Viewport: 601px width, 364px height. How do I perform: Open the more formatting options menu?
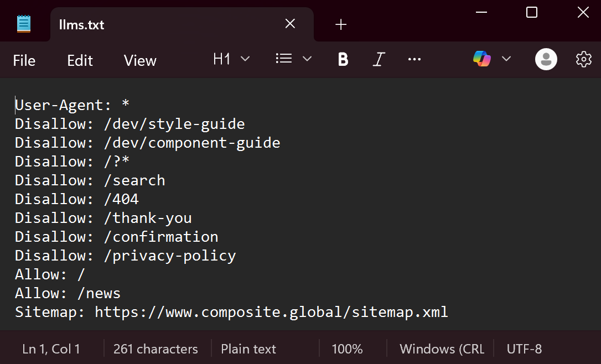414,59
